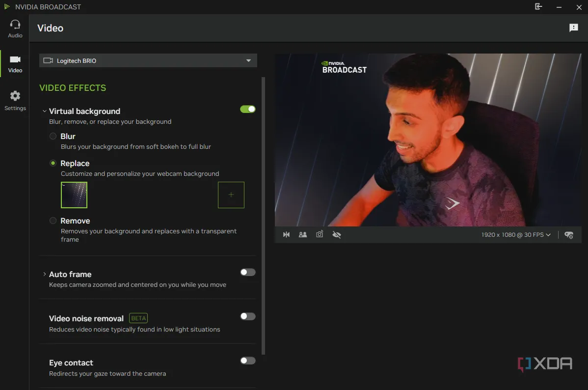Open the side-by-side comparison view

[x=303, y=234]
